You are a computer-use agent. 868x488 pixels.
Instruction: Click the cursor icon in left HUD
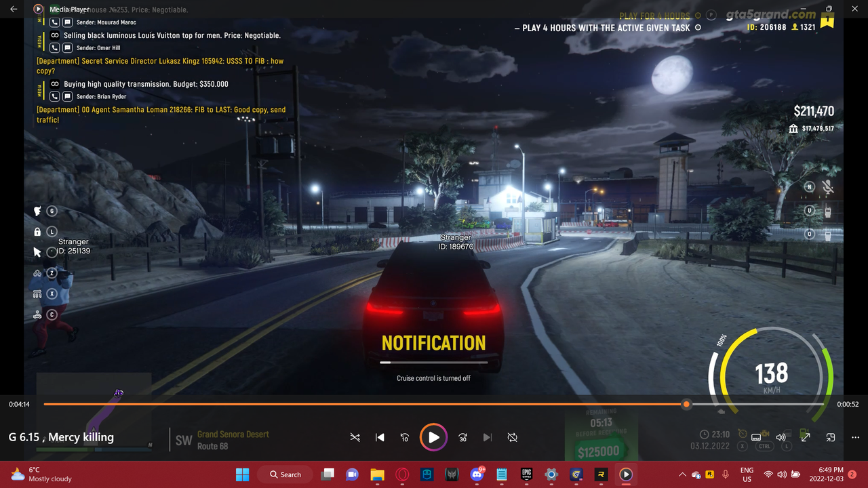(x=38, y=252)
